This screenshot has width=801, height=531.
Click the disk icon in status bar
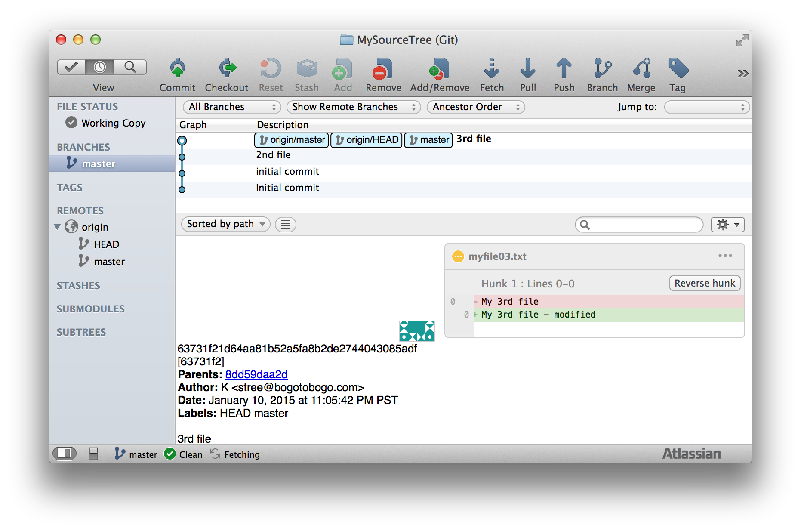coord(93,453)
